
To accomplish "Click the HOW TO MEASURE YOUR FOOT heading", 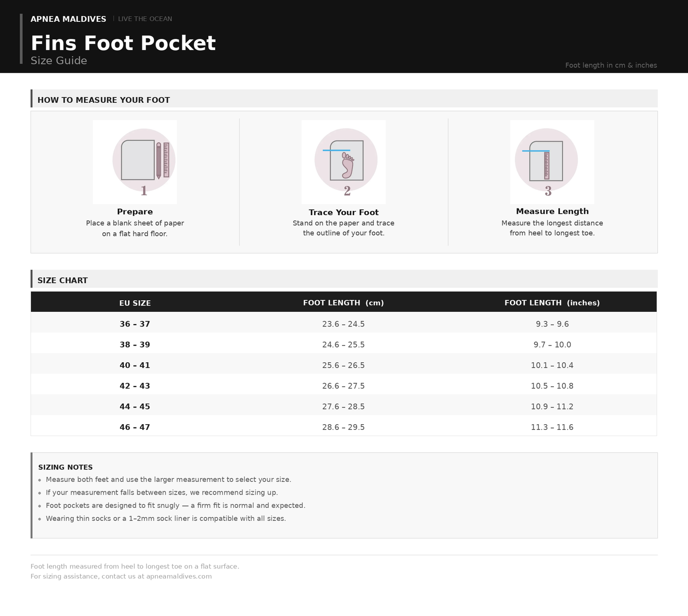I will pyautogui.click(x=104, y=100).
